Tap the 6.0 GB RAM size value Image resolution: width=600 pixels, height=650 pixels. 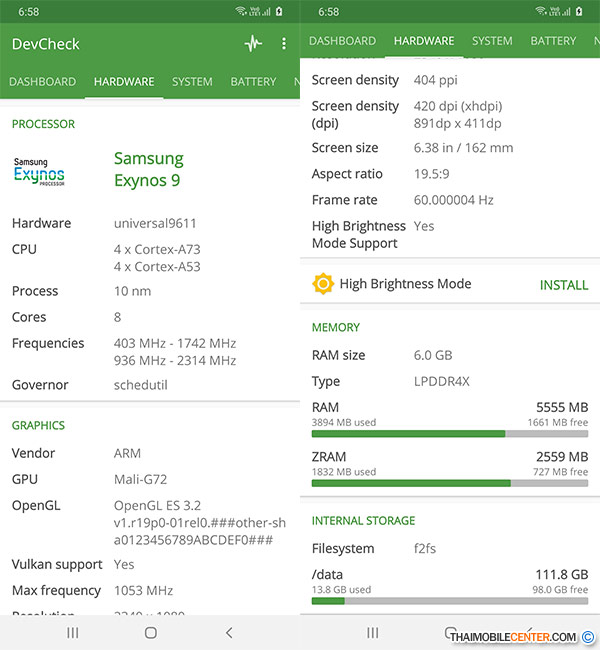(433, 355)
